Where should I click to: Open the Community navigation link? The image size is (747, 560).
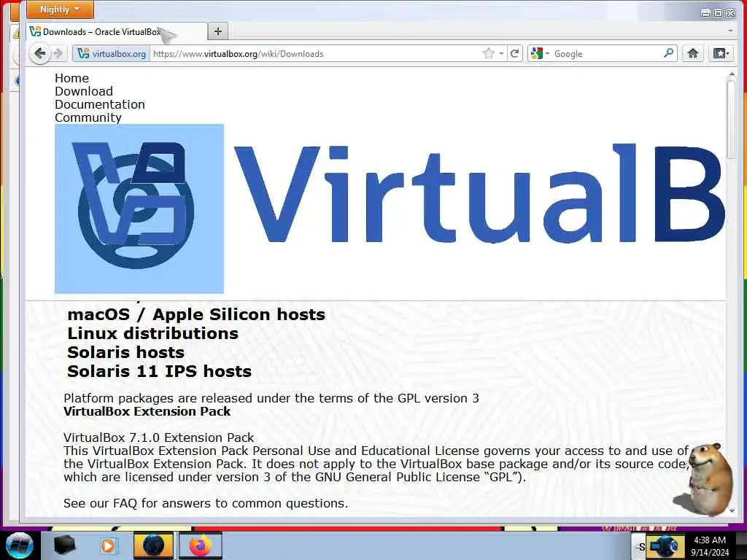pyautogui.click(x=88, y=117)
